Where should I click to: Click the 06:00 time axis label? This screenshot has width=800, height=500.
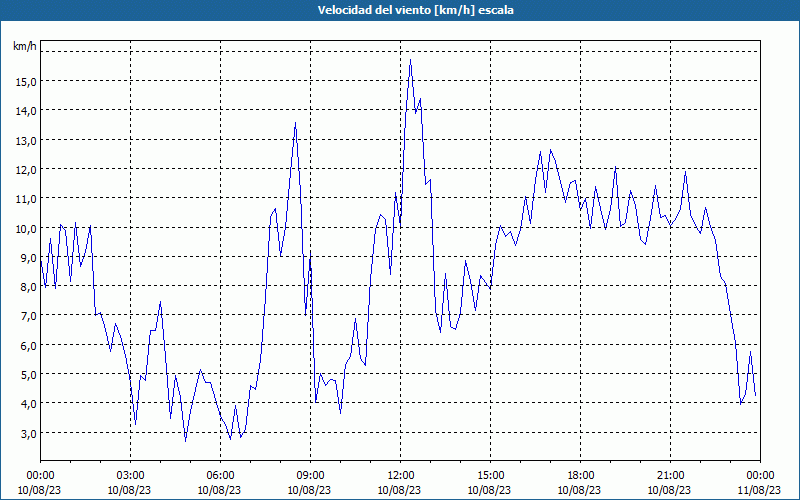[220, 476]
